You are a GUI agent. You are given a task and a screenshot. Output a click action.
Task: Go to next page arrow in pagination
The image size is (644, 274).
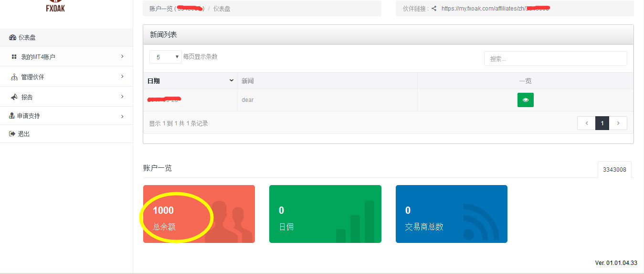(x=618, y=123)
